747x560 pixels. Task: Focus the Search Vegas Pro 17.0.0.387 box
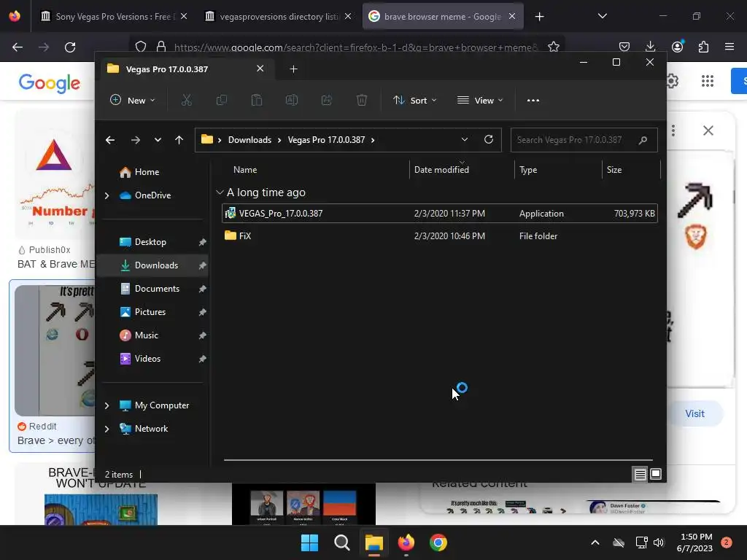(584, 140)
